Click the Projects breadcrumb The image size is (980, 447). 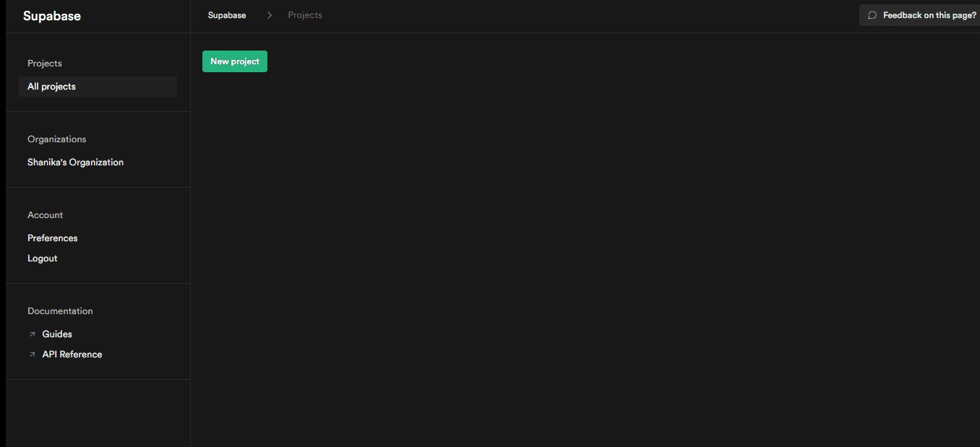(305, 15)
